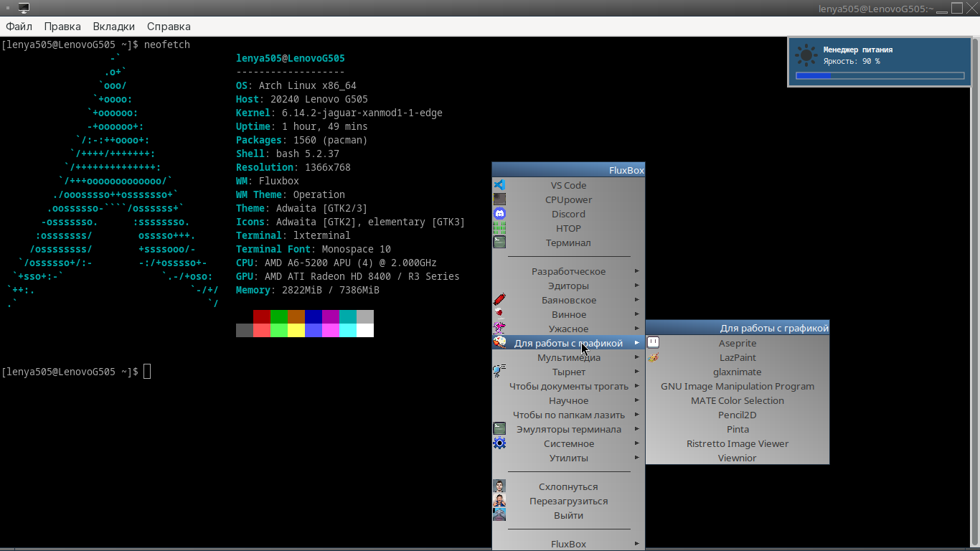The width and height of the screenshot is (980, 551).
Task: Click the Aseprite icon in graphics submenu
Action: coord(653,343)
